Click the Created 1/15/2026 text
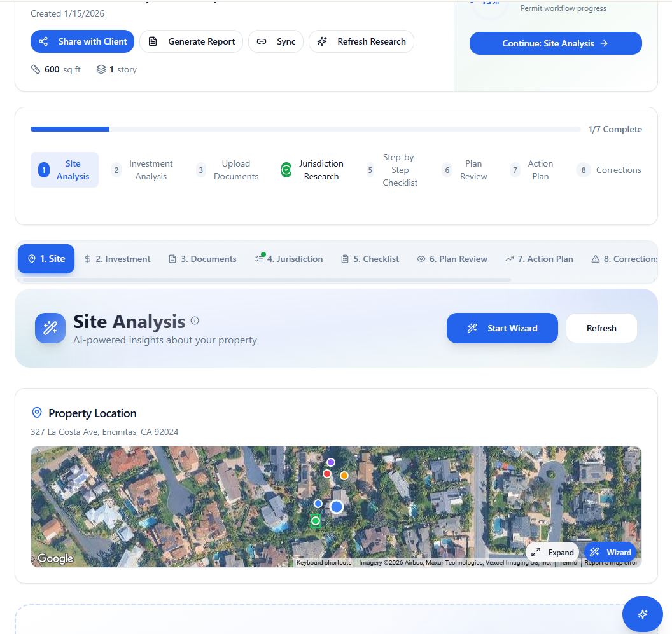The image size is (672, 634). [x=67, y=13]
